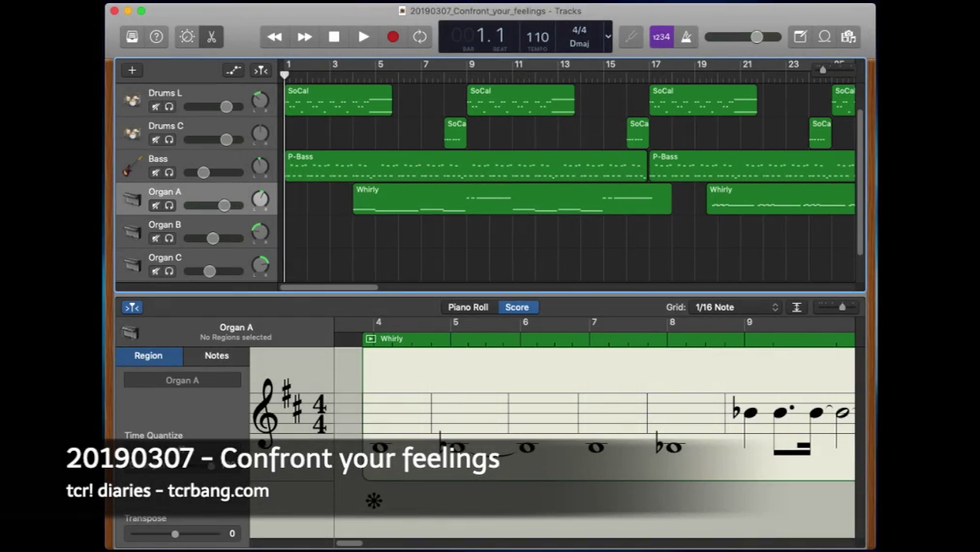Open Quick Help
Screen dimensions: 980x552
click(x=156, y=36)
